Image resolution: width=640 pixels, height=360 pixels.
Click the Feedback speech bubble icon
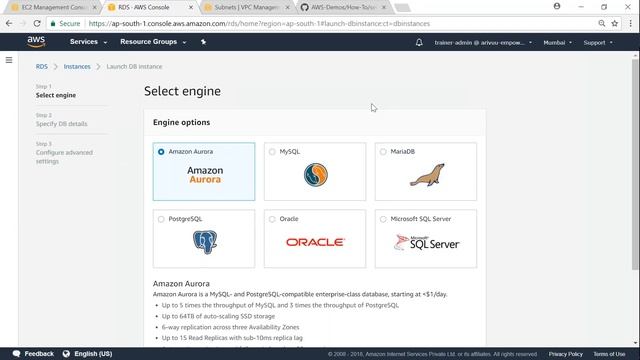[16, 354]
